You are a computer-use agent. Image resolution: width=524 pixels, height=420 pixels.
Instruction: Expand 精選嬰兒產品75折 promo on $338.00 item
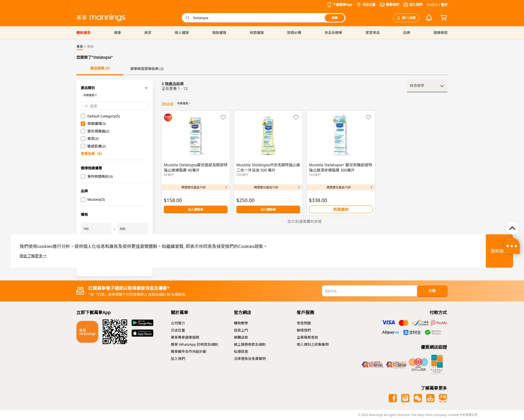coord(341,187)
